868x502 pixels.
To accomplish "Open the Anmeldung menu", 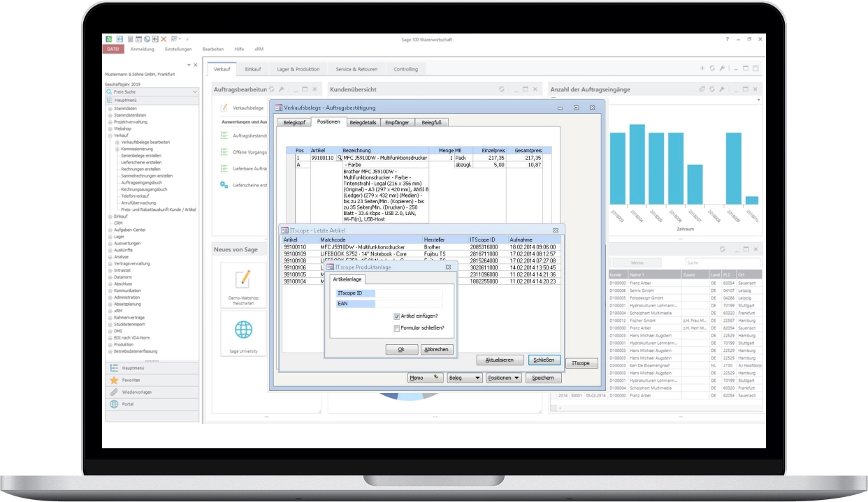I will [143, 50].
